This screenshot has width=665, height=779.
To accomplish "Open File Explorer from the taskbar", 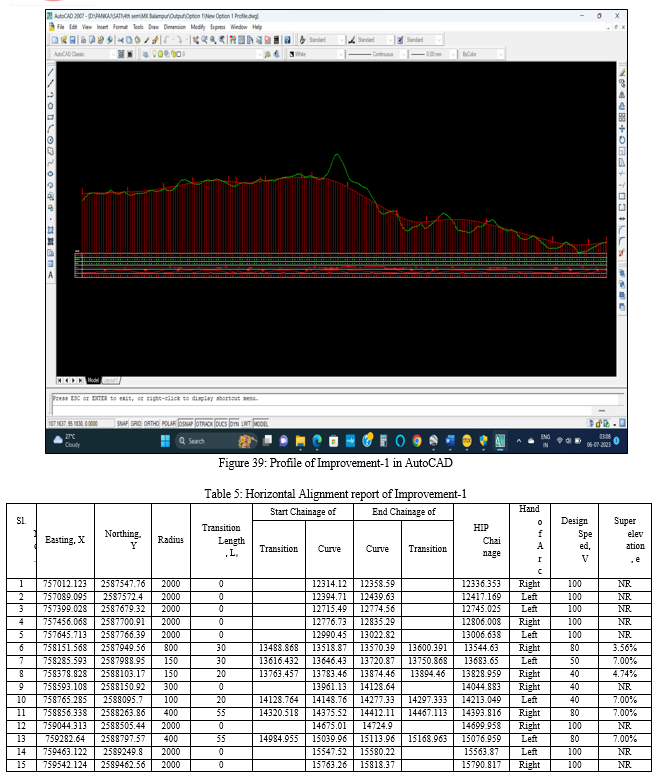I will point(300,441).
